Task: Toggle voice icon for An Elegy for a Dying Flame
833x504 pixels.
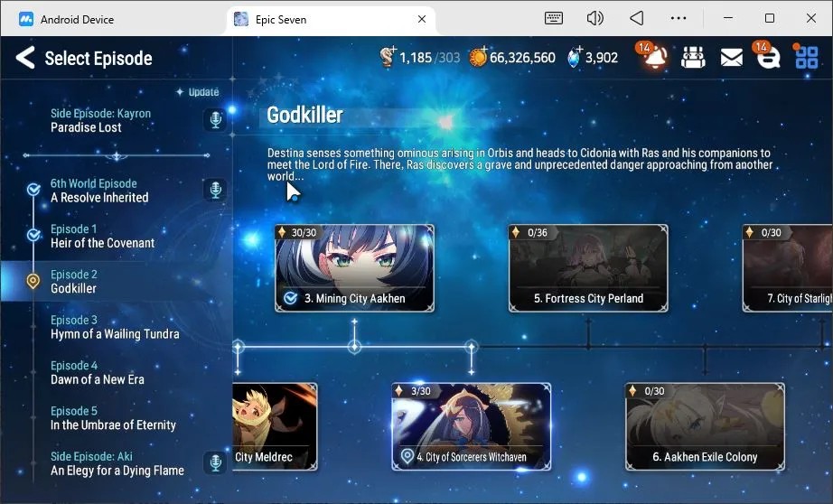Action: tap(215, 462)
